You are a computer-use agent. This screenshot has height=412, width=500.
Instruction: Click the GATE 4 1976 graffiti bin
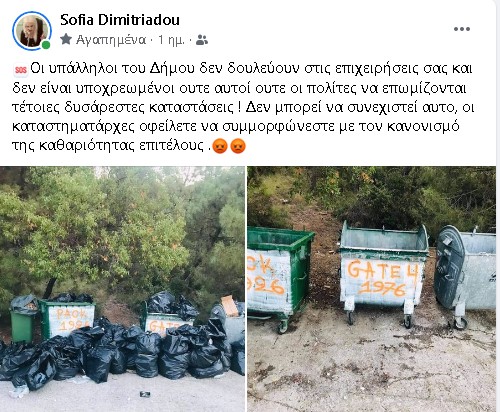pyautogui.click(x=384, y=274)
